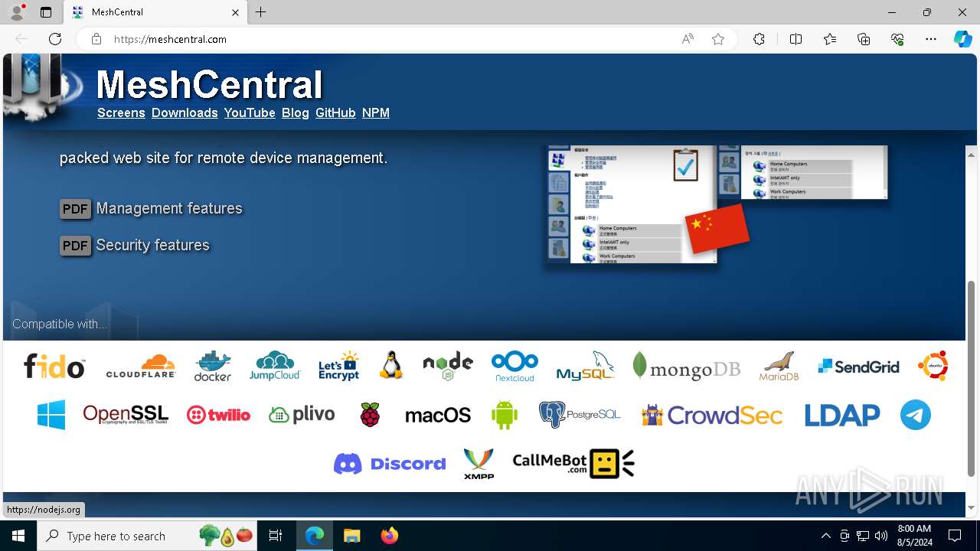Open the Copilot sidebar
The width and height of the screenshot is (980, 551).
pos(962,39)
